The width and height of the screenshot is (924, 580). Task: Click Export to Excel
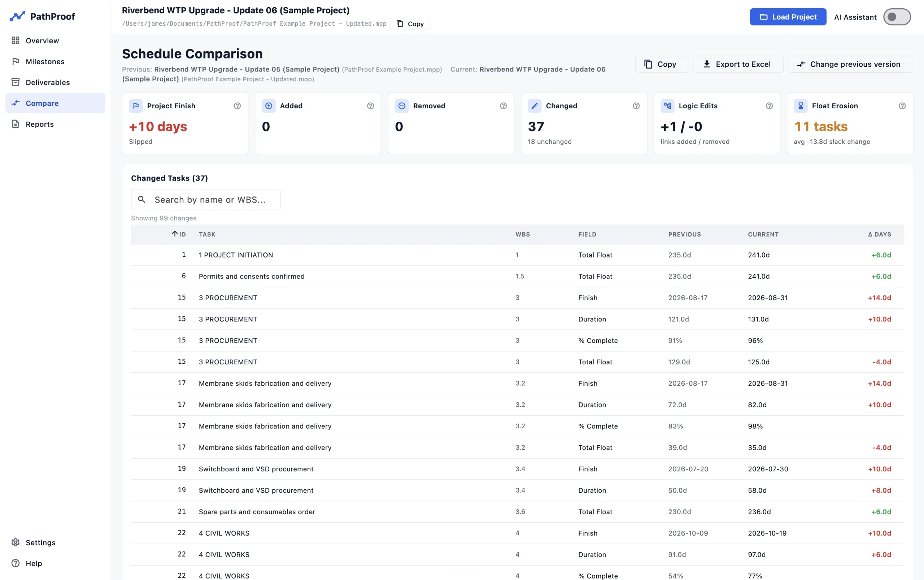tap(738, 64)
